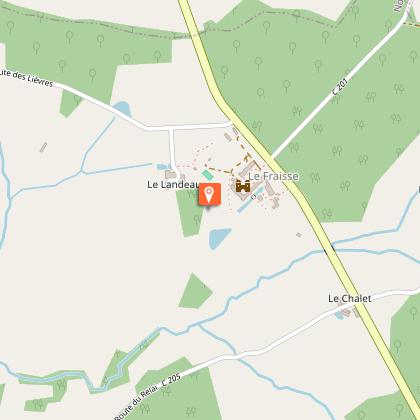This screenshot has width=420, height=420.
Task: Click the Route des Lièvres road label
Action: pos(27,78)
